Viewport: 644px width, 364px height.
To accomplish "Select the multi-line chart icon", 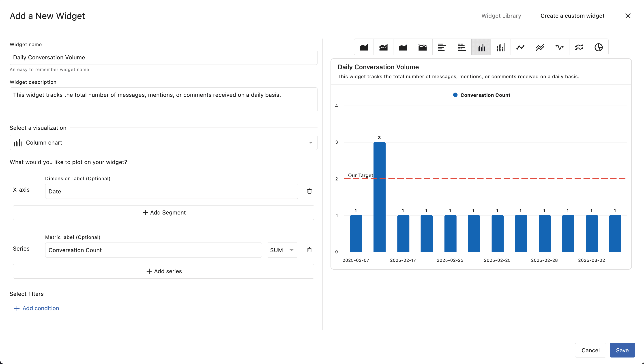I will (540, 47).
